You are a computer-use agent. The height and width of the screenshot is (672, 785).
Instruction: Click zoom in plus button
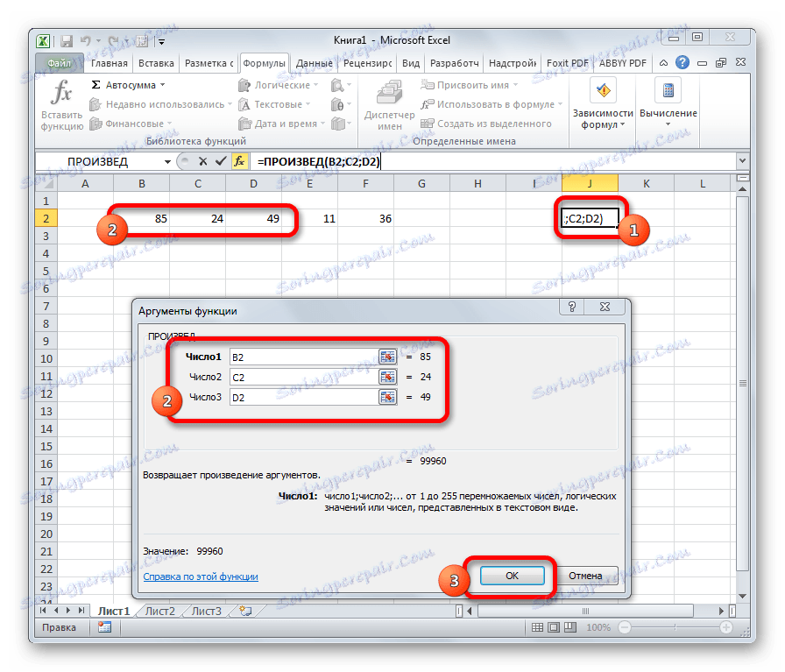tap(726, 627)
